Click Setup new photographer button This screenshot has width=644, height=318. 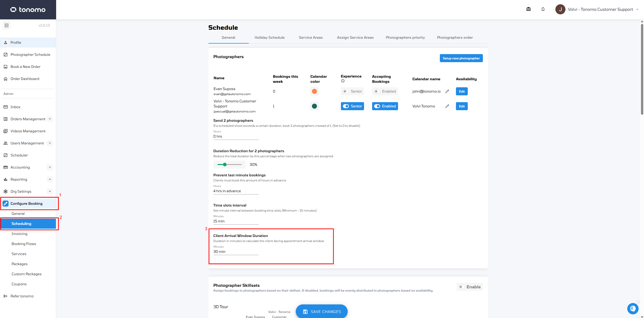(461, 58)
